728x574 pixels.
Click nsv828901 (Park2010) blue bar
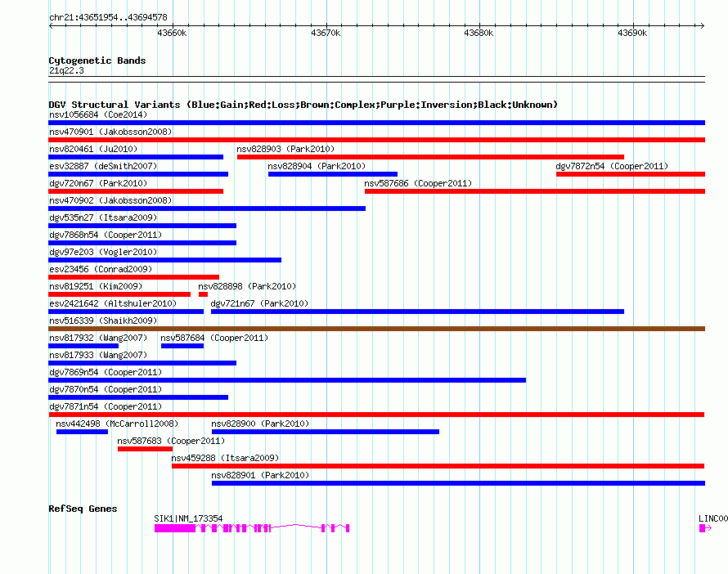(458, 483)
